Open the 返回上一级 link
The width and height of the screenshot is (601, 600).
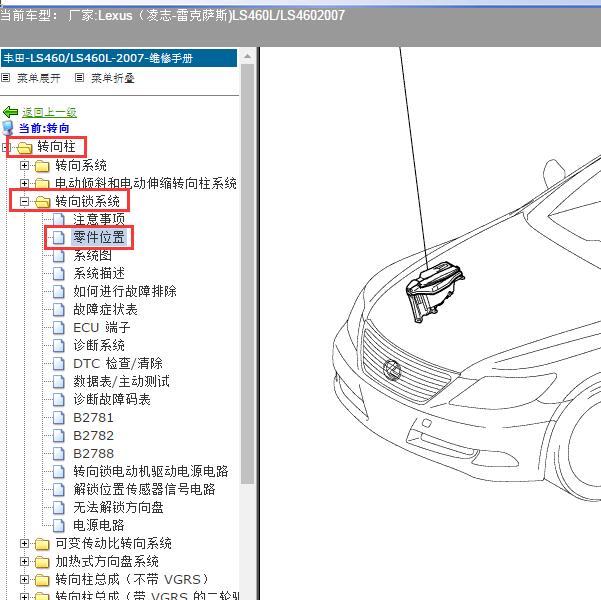pos(49,112)
